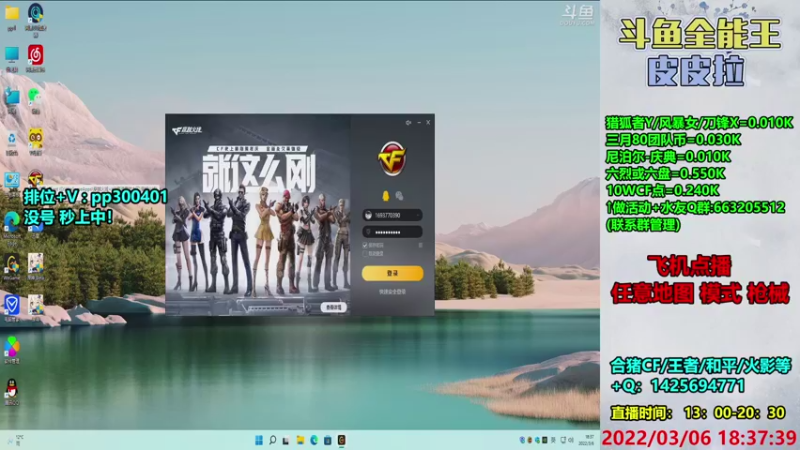
Task: Select the QQ penguin login method
Action: 386,196
